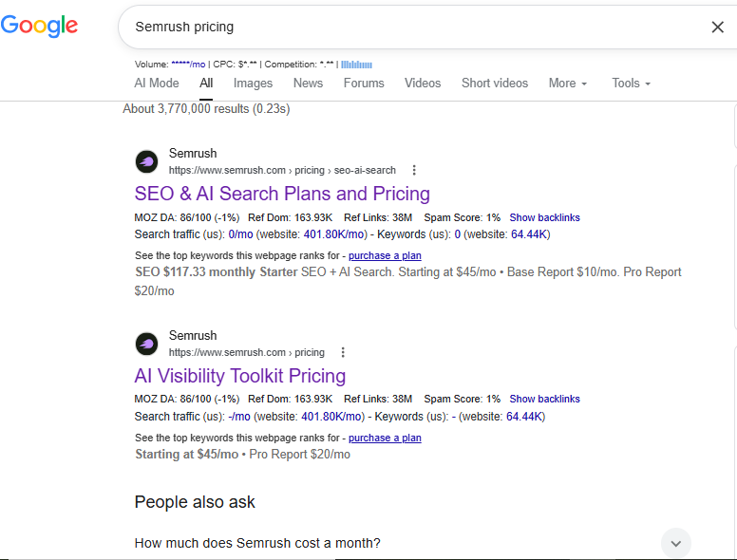Click 401.80K/mo website traffic in first result
Screen dimensions: 737x560
point(334,233)
